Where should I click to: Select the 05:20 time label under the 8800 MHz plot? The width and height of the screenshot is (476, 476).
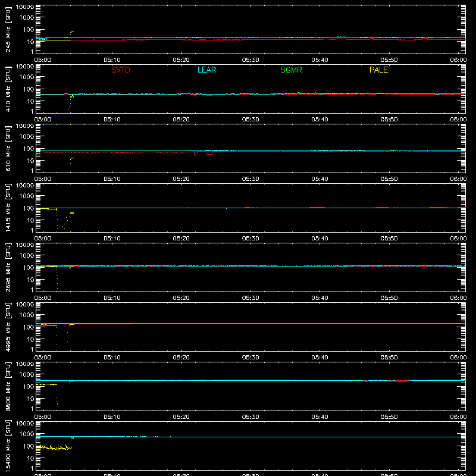(181, 417)
